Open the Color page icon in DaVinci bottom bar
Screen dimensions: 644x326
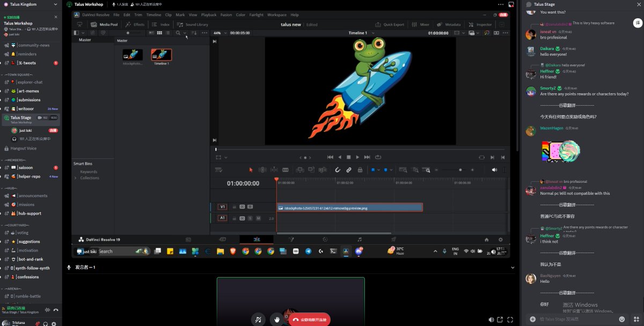click(x=325, y=240)
